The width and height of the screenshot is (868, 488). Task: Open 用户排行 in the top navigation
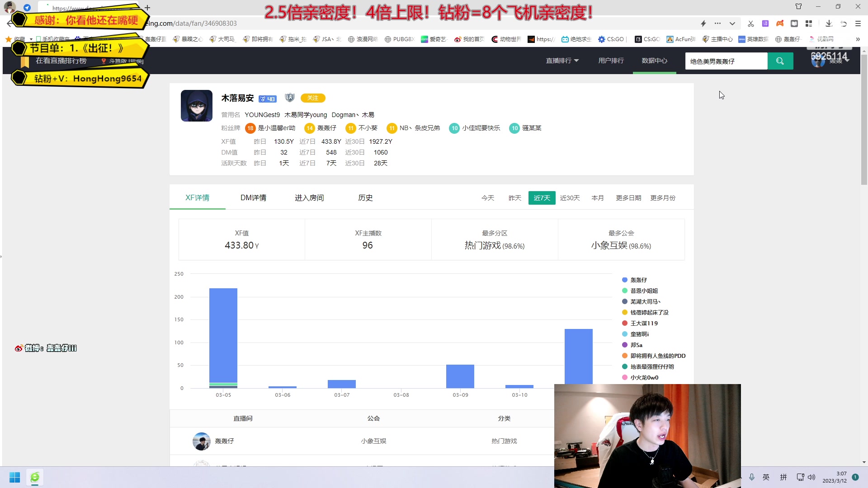tap(611, 61)
